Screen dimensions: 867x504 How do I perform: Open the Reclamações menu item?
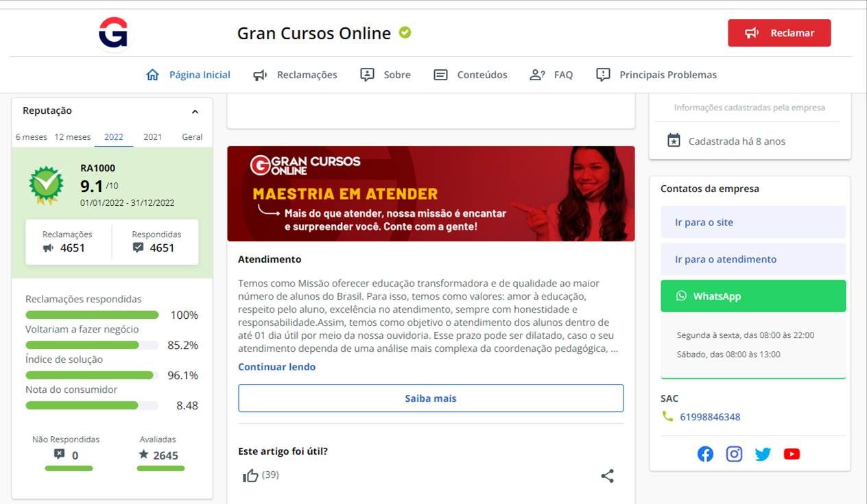(296, 75)
